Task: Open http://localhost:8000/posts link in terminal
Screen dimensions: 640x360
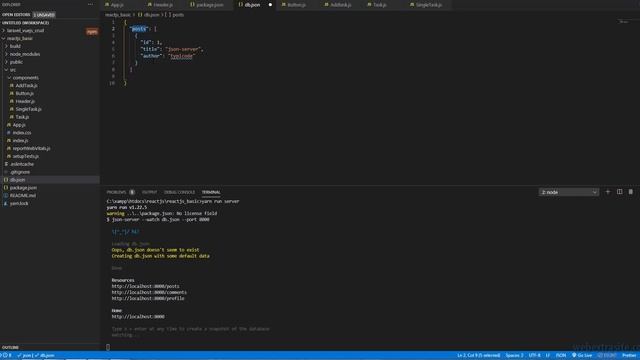Action: tap(145, 287)
